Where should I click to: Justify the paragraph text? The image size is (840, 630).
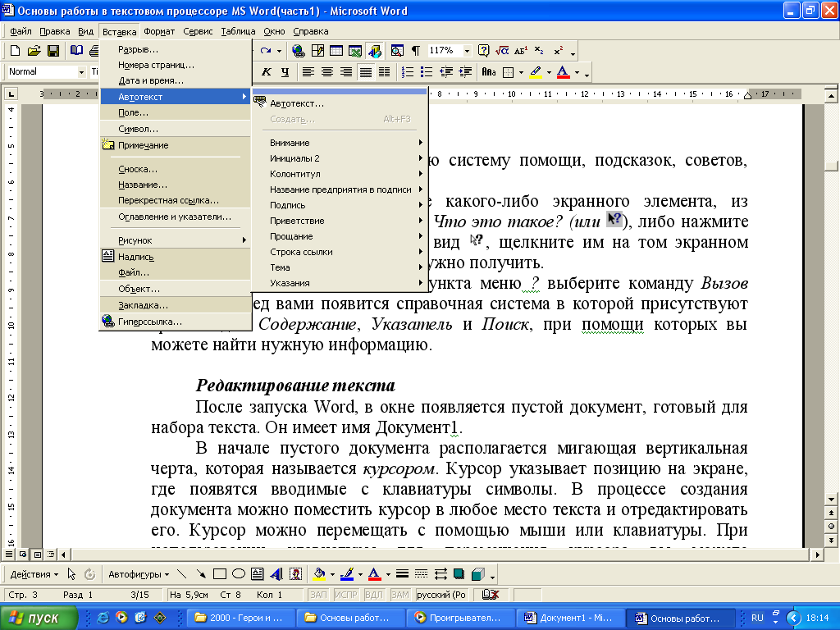(x=365, y=72)
